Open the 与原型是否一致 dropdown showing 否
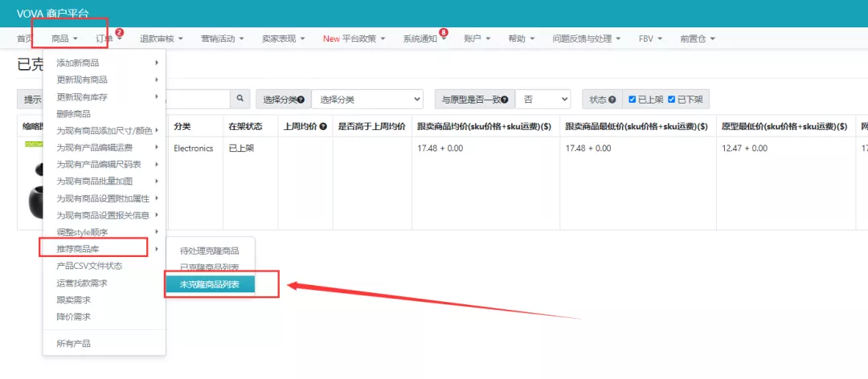This screenshot has width=868, height=379. coord(543,100)
